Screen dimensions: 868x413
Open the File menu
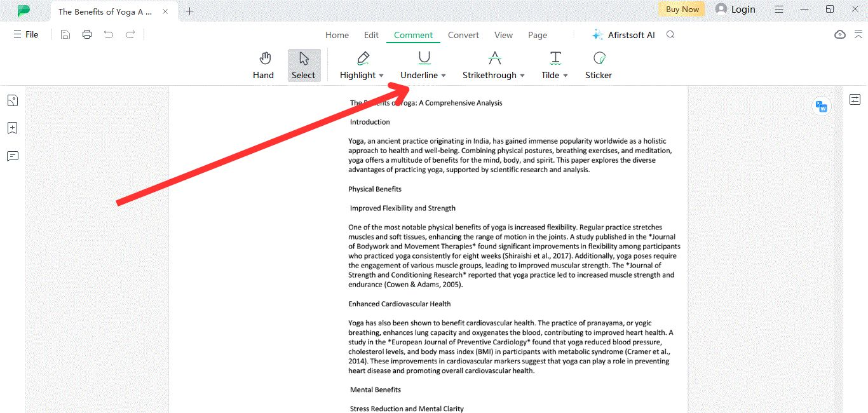(x=26, y=35)
